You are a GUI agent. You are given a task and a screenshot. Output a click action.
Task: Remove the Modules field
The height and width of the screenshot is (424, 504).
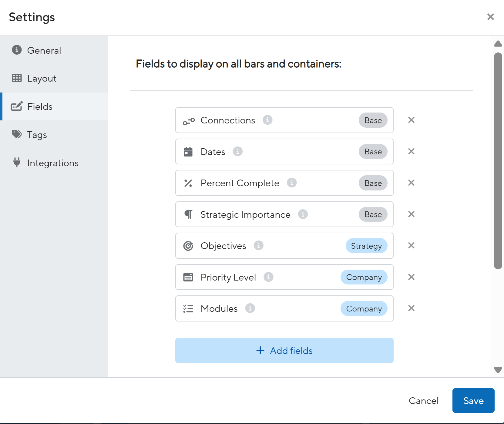(411, 308)
